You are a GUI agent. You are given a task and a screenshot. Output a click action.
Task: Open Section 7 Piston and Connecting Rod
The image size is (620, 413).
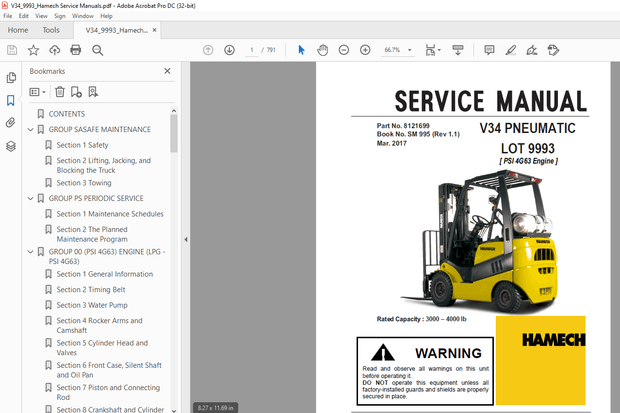[108, 392]
